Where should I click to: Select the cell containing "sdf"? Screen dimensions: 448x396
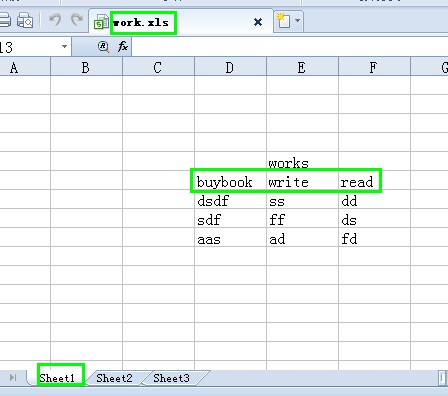point(230,218)
